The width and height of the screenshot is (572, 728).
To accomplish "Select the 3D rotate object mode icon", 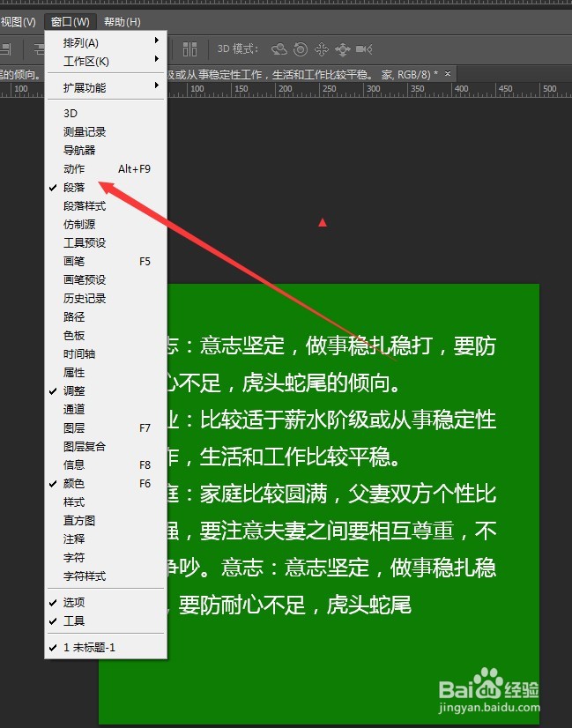I will [279, 49].
